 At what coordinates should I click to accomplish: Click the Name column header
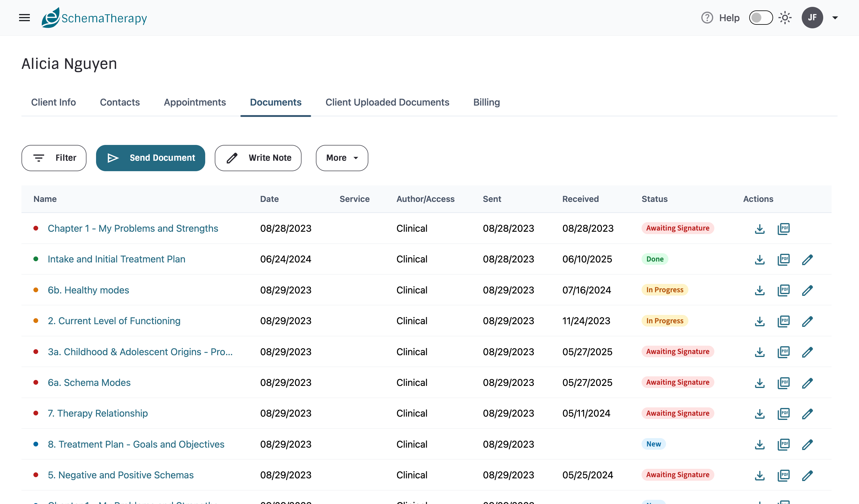point(45,199)
